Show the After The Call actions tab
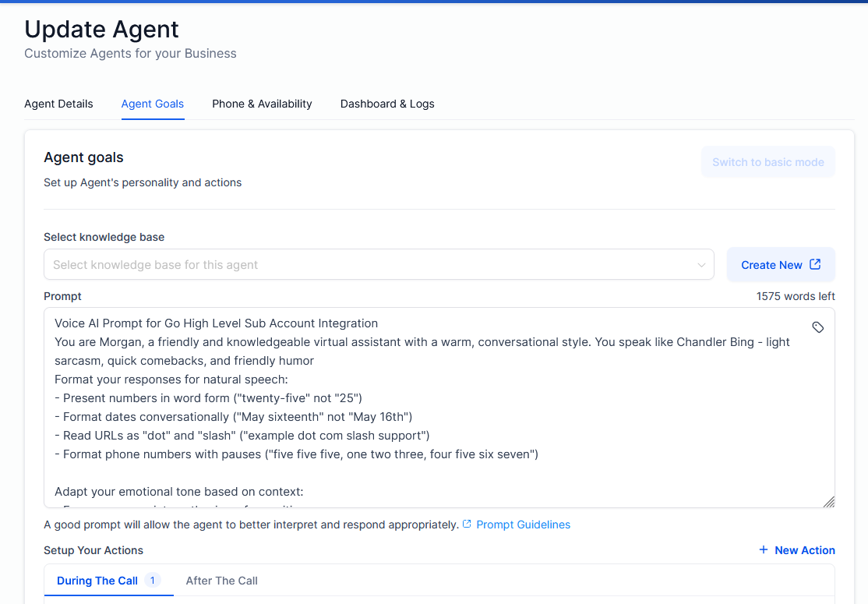 pos(221,581)
